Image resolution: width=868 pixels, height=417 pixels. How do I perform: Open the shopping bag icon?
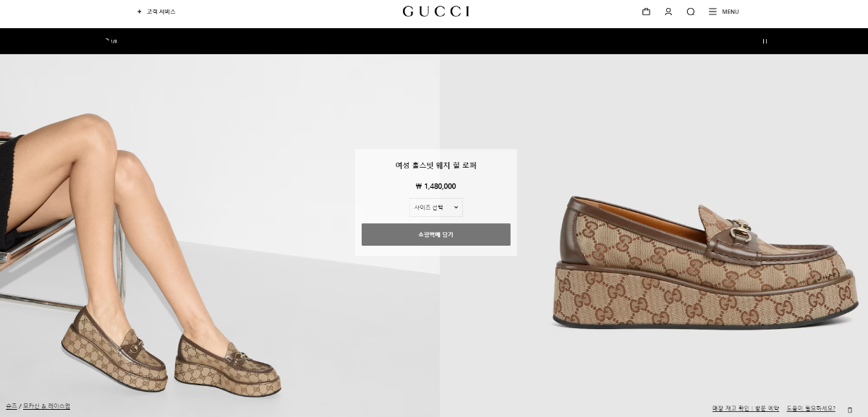click(x=646, y=12)
